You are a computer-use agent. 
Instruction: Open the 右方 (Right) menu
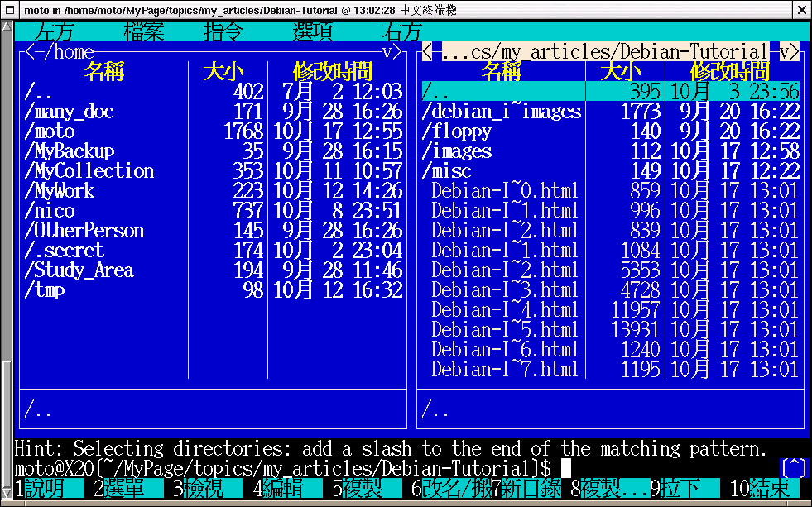[401, 31]
